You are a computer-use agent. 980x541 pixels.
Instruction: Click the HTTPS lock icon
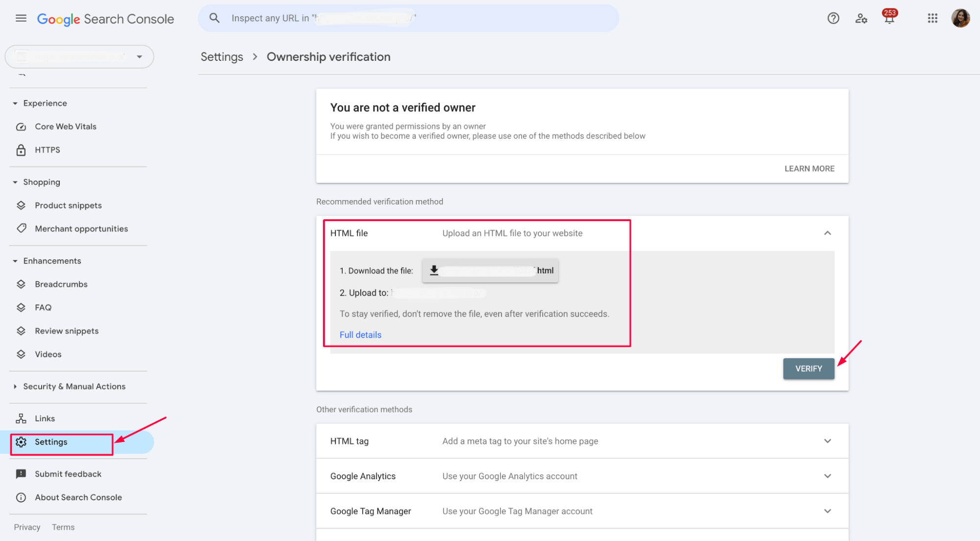click(x=21, y=150)
